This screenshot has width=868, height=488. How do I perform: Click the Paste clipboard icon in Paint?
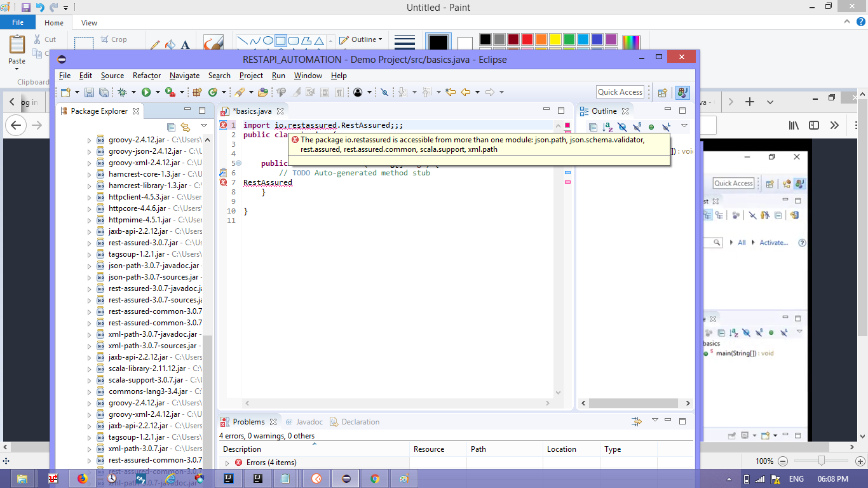[17, 44]
